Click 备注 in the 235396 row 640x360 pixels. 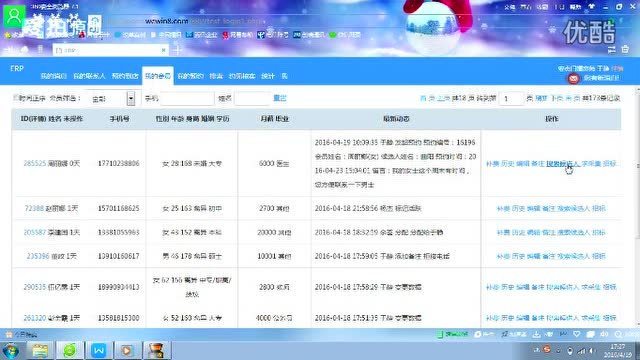(x=549, y=256)
